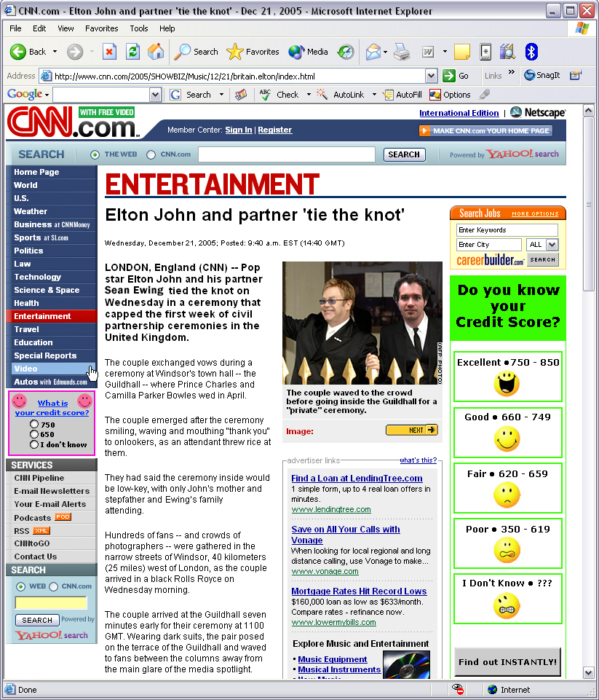The image size is (599, 700).
Task: Open the Edit menu
Action: 39,28
